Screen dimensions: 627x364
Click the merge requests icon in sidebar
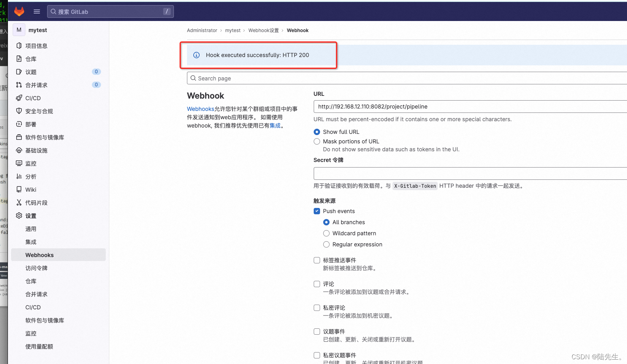pyautogui.click(x=19, y=85)
